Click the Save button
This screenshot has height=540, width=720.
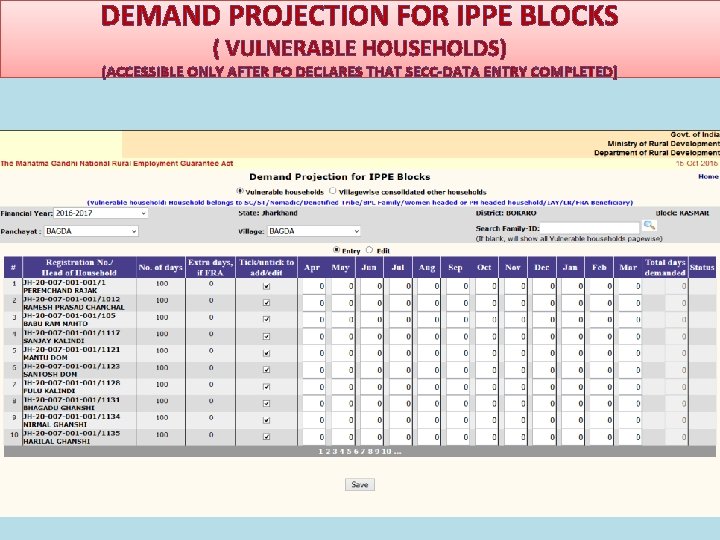[x=360, y=484]
